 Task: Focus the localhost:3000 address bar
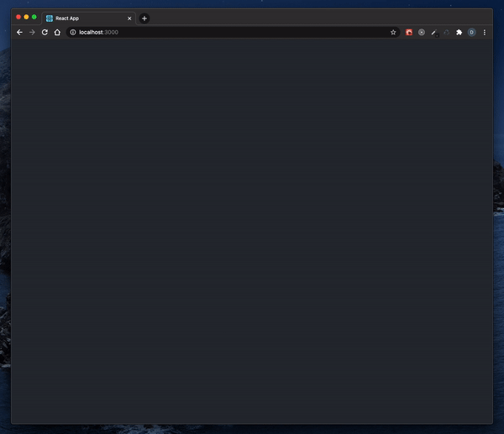pos(233,32)
